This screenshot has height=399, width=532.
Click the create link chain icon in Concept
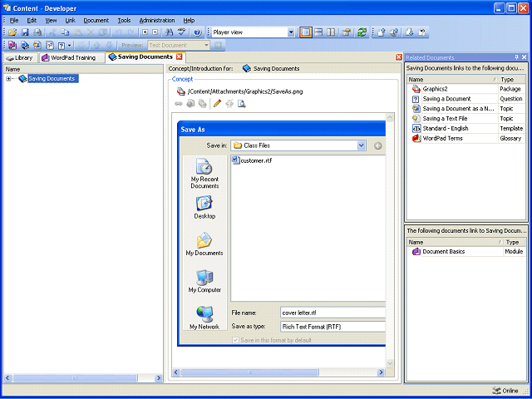click(179, 103)
